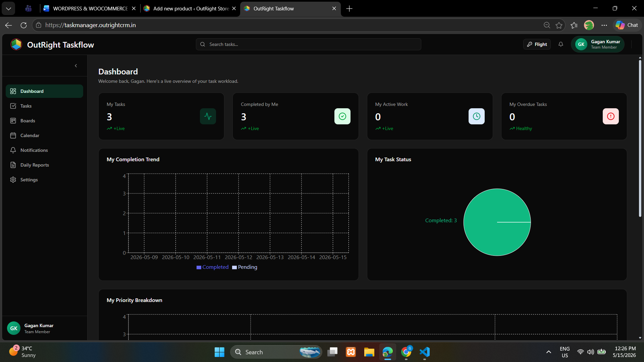Close the OutRight Taskflow browser tab
This screenshot has width=644, height=362.
coord(334,8)
